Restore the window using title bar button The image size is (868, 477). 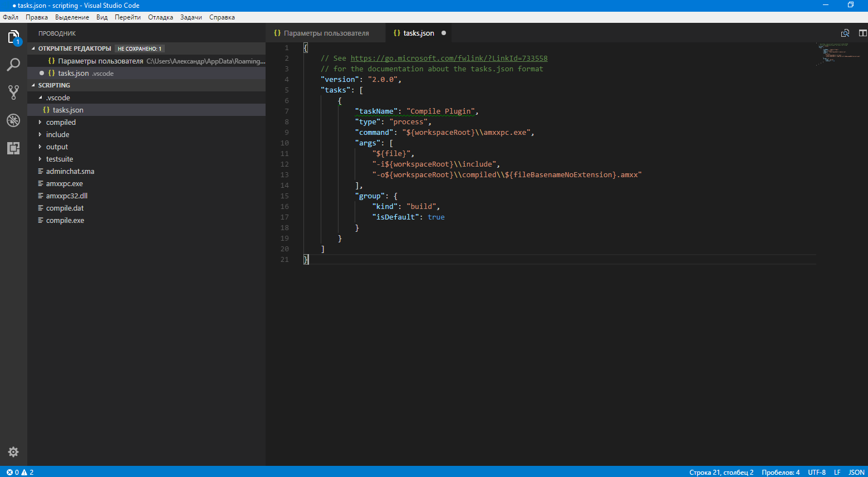pyautogui.click(x=851, y=5)
